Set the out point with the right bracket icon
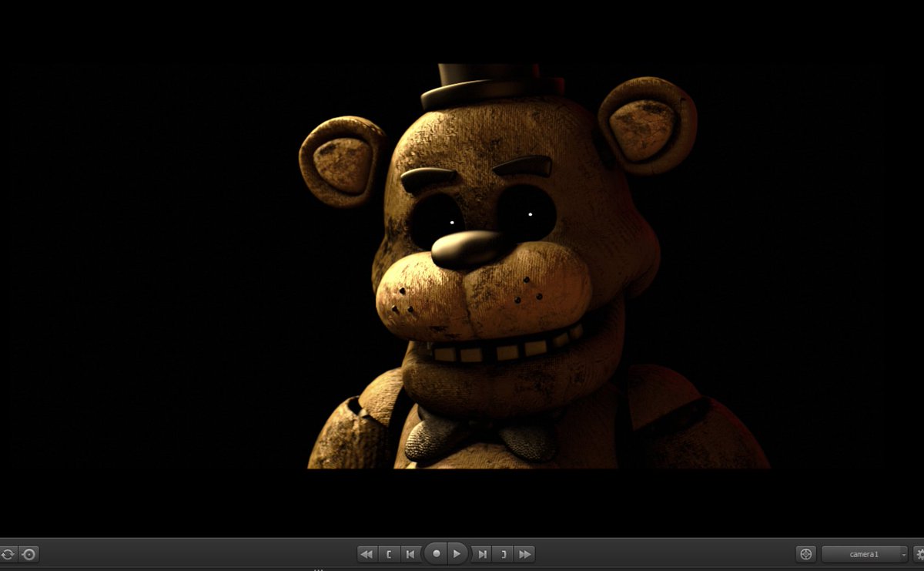This screenshot has width=924, height=571. click(x=502, y=553)
